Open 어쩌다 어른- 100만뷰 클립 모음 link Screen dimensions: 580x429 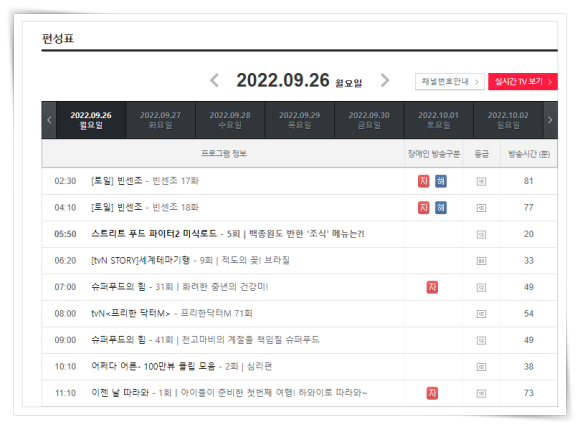point(182,366)
